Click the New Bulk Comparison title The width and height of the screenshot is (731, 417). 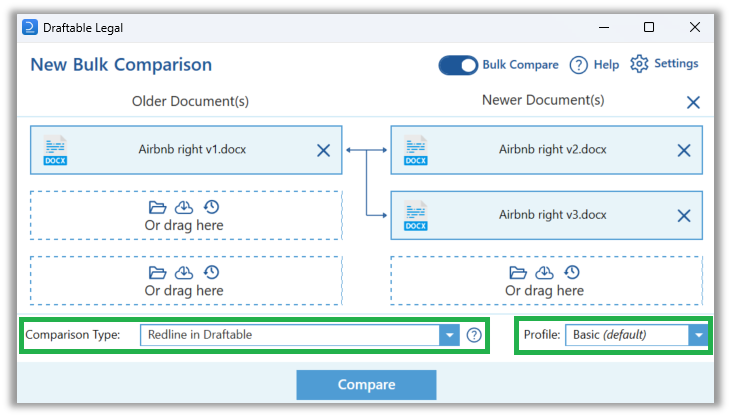[x=121, y=65]
